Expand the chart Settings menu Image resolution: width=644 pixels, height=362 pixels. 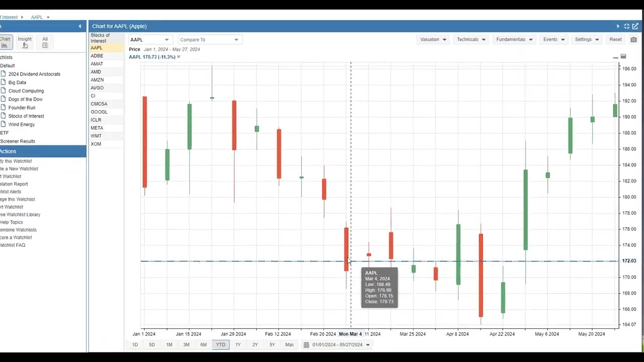point(587,39)
